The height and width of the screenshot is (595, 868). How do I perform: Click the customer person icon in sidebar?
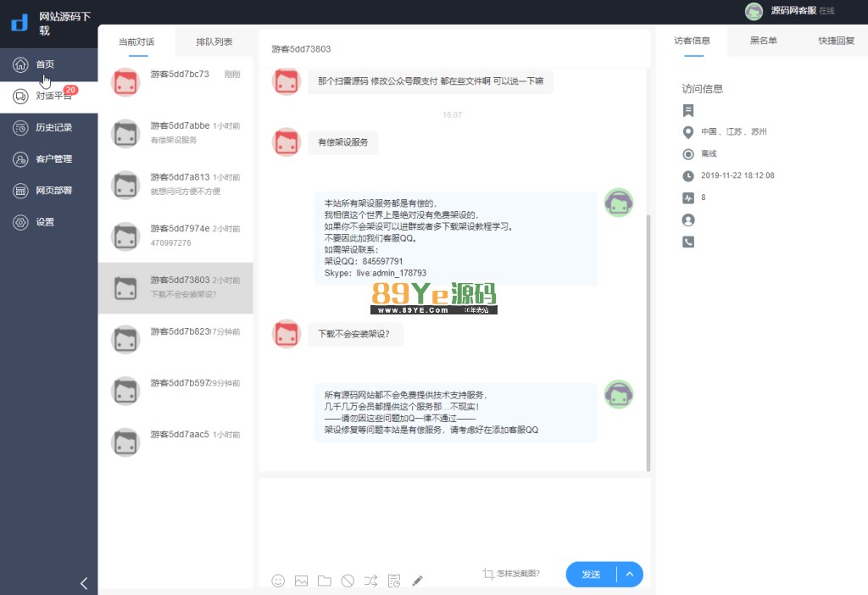(20, 159)
